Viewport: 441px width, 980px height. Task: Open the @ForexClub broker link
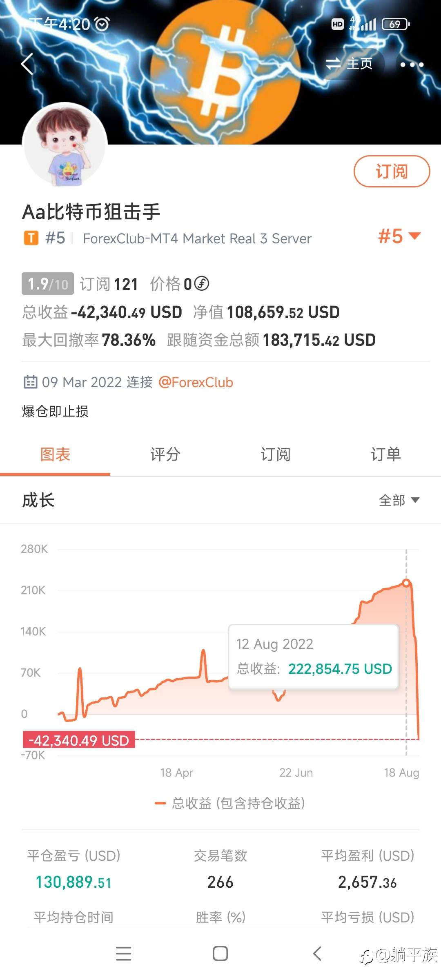coord(196,383)
